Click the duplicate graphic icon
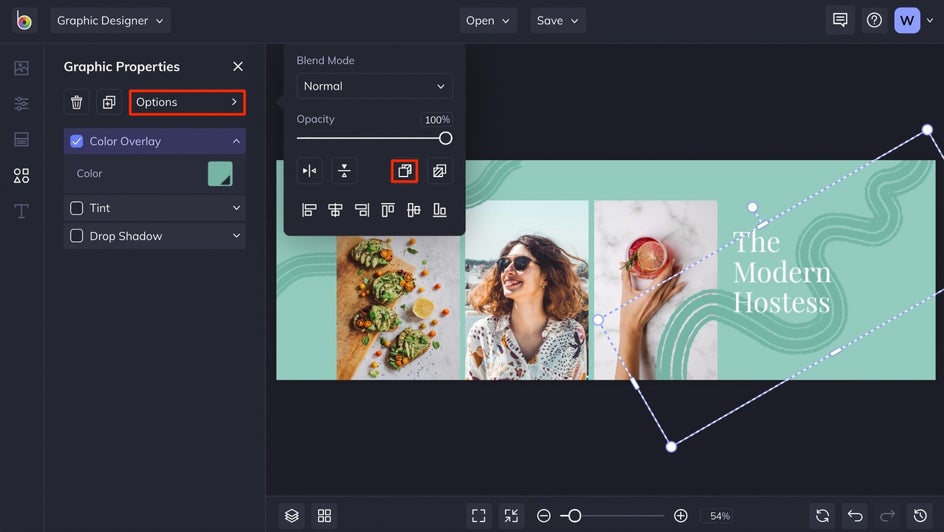This screenshot has height=532, width=944. point(109,102)
